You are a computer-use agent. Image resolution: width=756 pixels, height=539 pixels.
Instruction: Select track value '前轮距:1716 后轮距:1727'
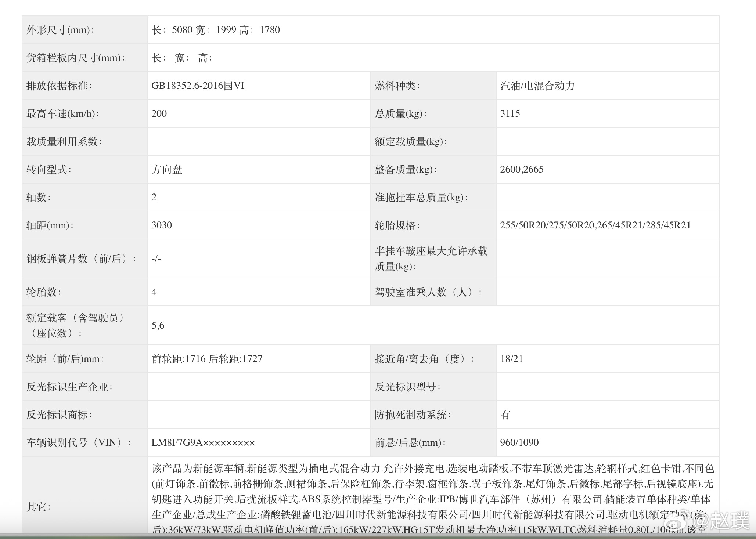207,359
